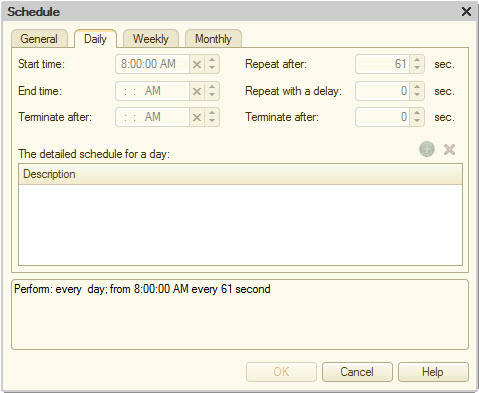Clear the left Terminate after time field
The width and height of the screenshot is (479, 393).
[x=197, y=117]
